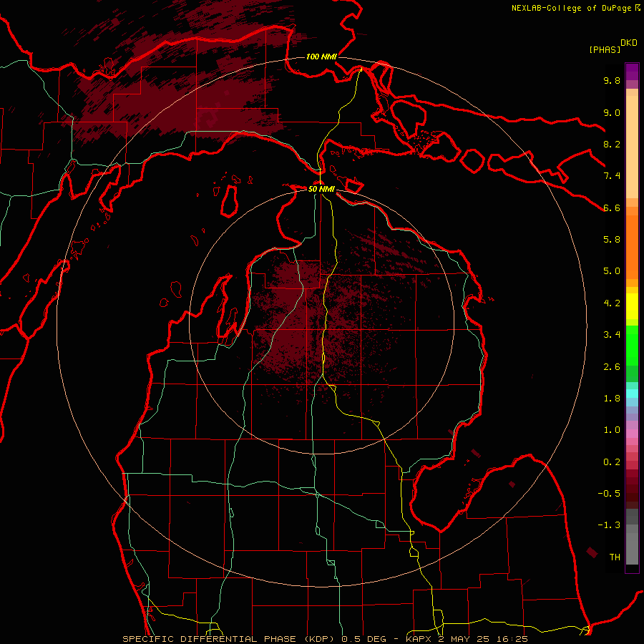The height and width of the screenshot is (644, 644).
Task: Click the Specific Differential Phase caption text
Action: pos(326,639)
